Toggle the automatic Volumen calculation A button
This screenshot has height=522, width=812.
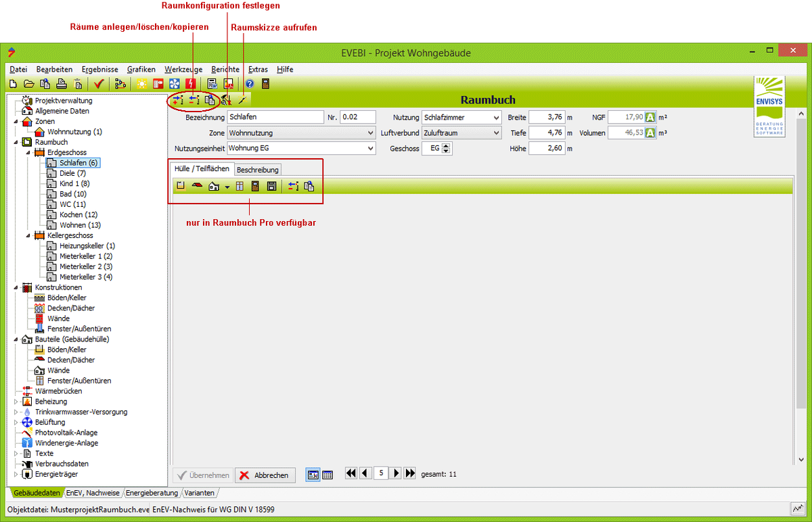[x=650, y=133]
